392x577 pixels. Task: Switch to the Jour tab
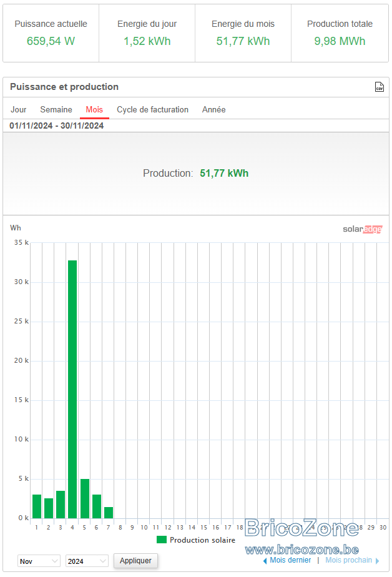coord(18,110)
